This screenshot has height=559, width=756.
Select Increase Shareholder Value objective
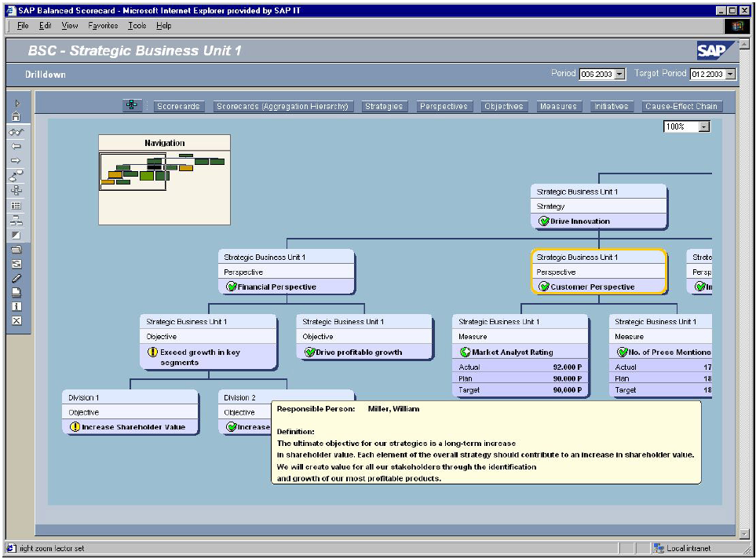coord(130,412)
